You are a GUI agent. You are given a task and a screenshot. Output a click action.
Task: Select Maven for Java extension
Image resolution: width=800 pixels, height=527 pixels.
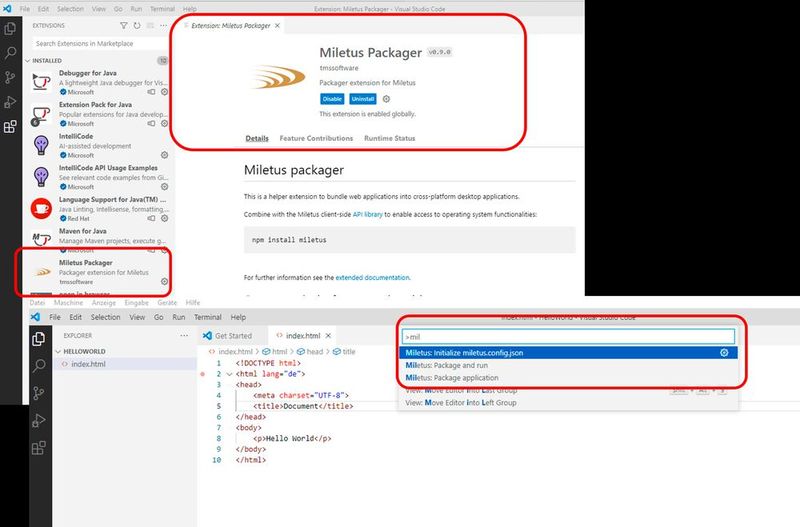click(97, 240)
